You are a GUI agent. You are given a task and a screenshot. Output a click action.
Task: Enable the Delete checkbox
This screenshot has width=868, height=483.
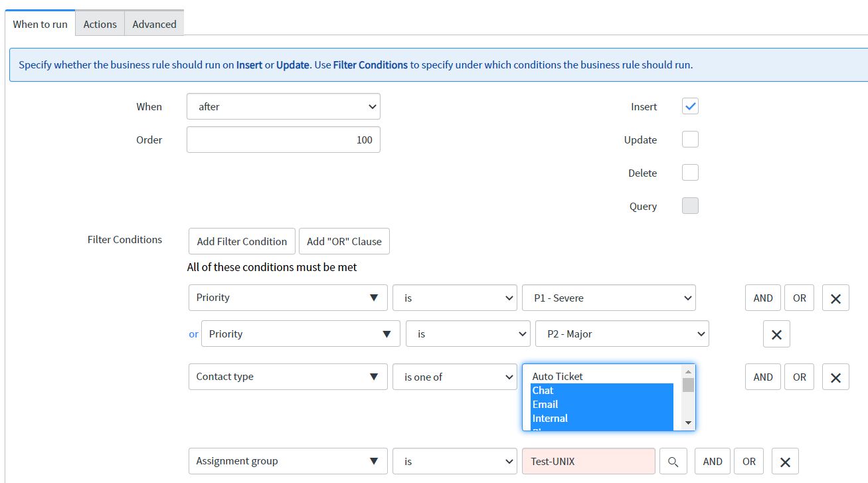690,173
